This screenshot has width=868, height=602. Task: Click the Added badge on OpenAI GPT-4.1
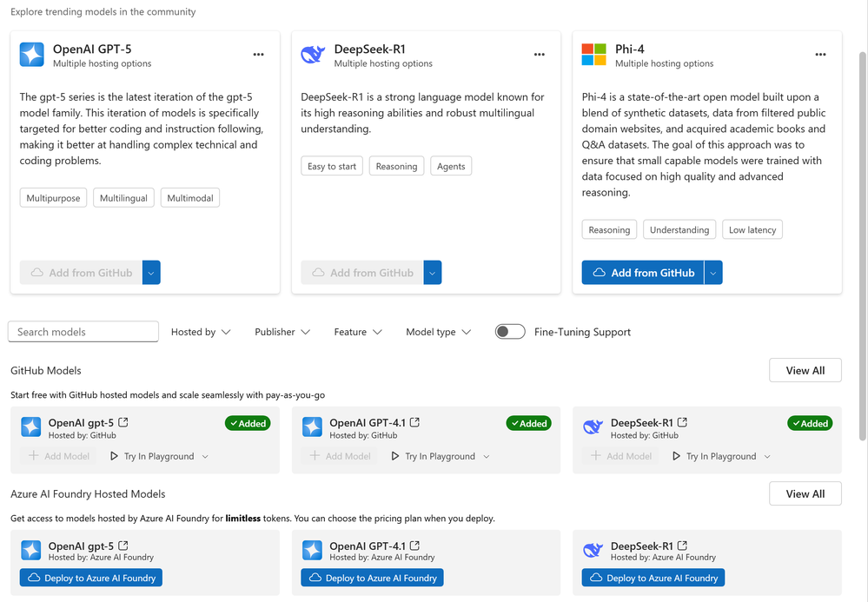(528, 423)
